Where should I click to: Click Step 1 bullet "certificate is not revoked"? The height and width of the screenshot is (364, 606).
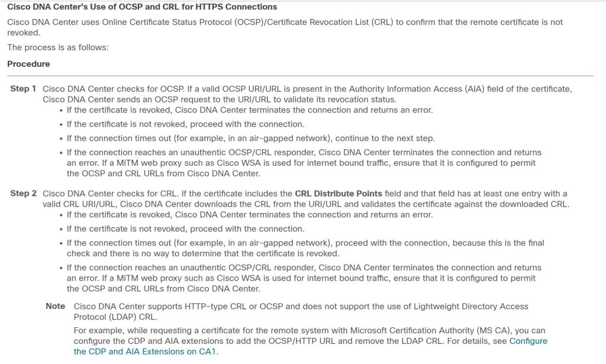click(185, 124)
